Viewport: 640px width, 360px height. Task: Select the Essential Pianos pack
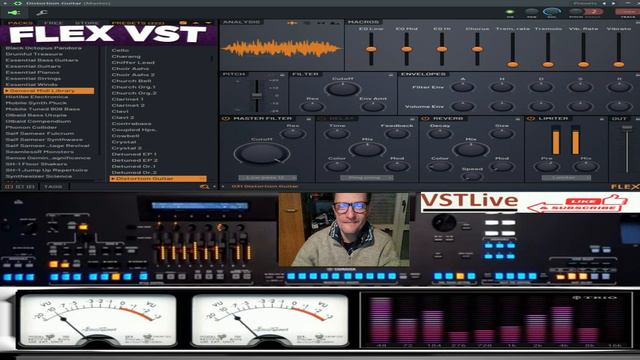tap(33, 72)
